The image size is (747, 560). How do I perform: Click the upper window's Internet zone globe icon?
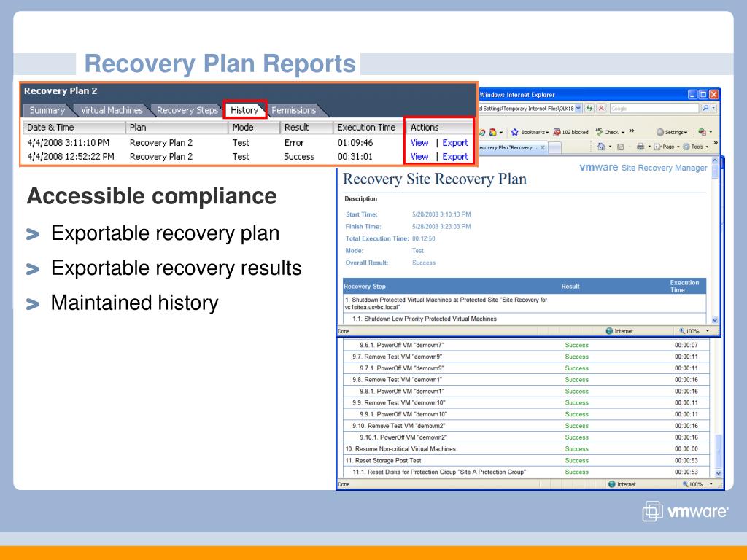609,331
